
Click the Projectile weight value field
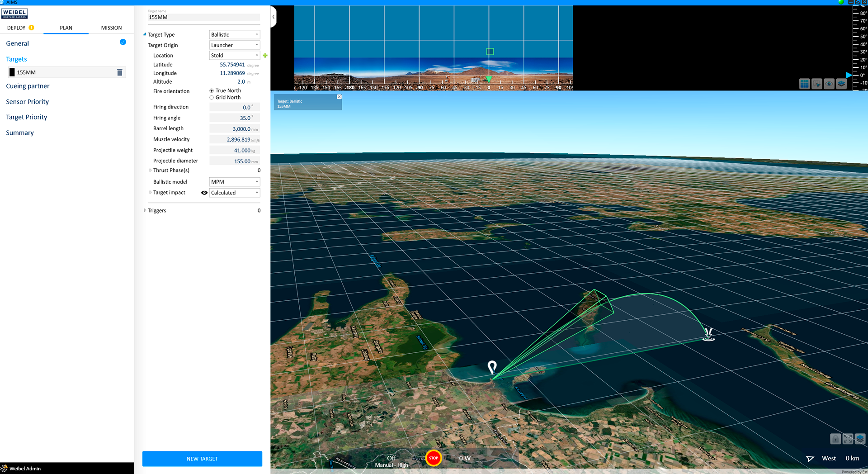tap(234, 151)
